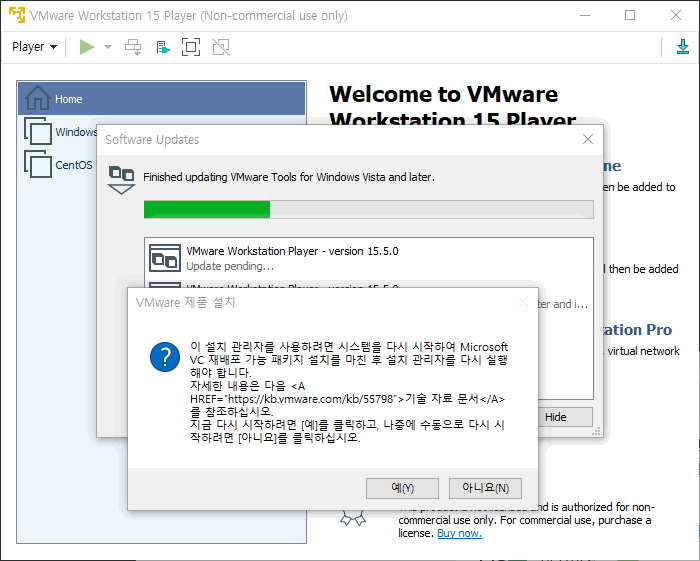
Task: Click 예(Y) to restart now
Action: click(402, 488)
